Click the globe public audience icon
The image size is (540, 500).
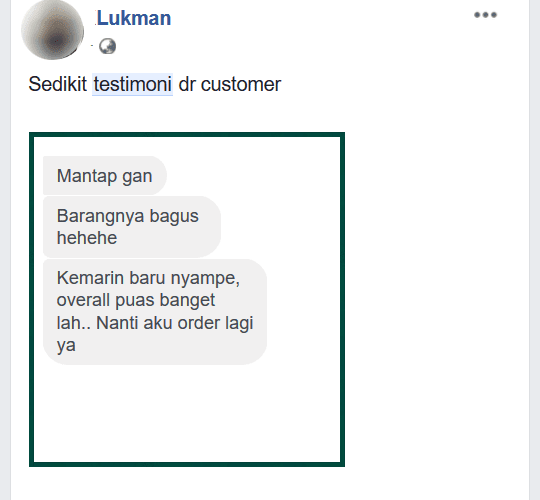107,46
